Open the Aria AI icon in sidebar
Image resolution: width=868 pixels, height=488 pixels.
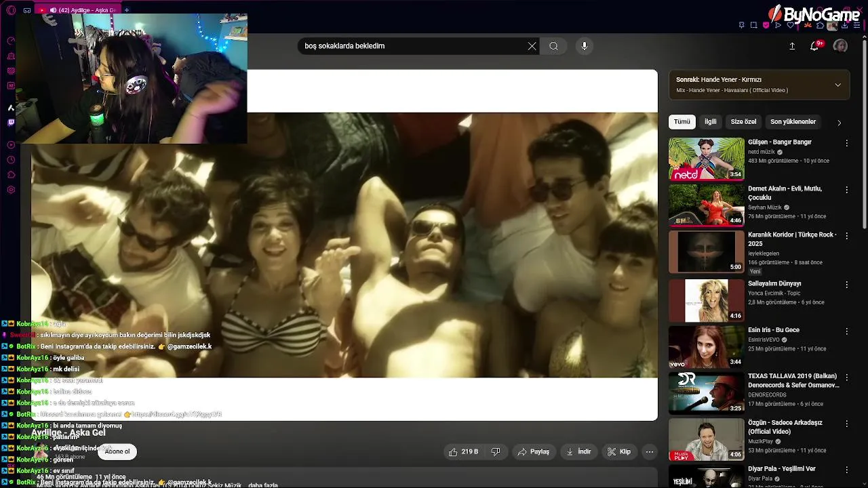(x=11, y=108)
